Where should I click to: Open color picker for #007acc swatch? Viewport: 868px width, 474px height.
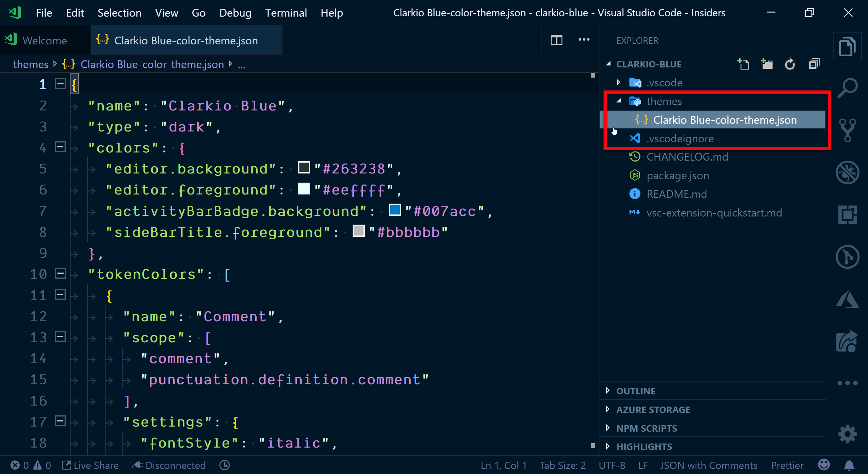(395, 210)
